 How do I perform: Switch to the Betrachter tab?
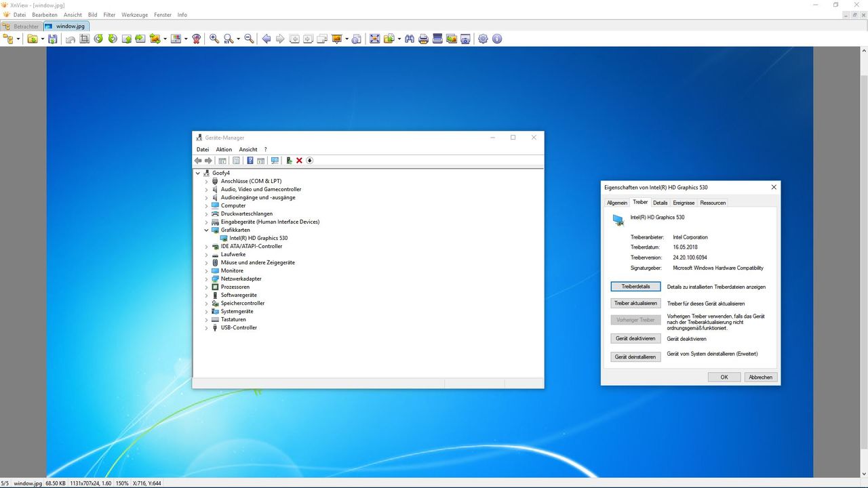click(22, 26)
